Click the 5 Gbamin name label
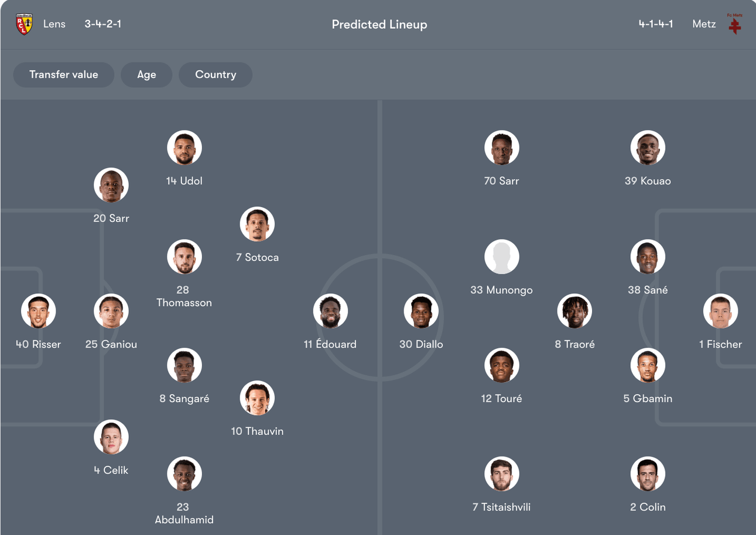The height and width of the screenshot is (535, 756). pyautogui.click(x=648, y=399)
